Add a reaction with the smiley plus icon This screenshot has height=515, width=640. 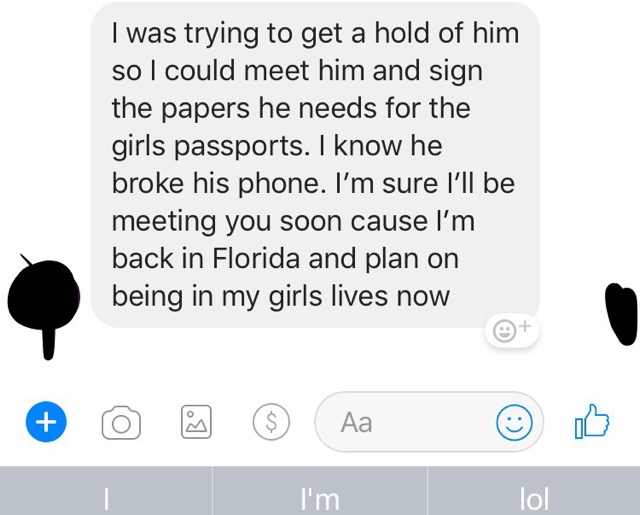pyautogui.click(x=511, y=331)
